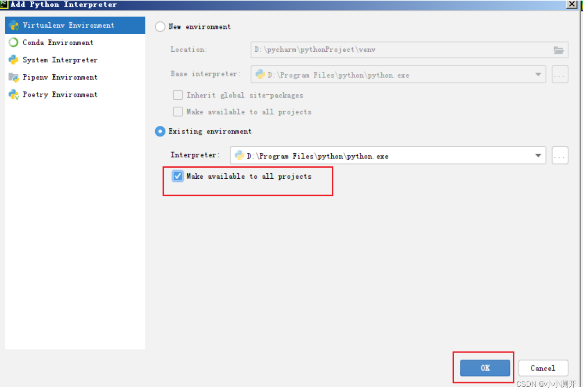
Task: Click the Python icon inside the Interpreter field
Action: pos(239,155)
